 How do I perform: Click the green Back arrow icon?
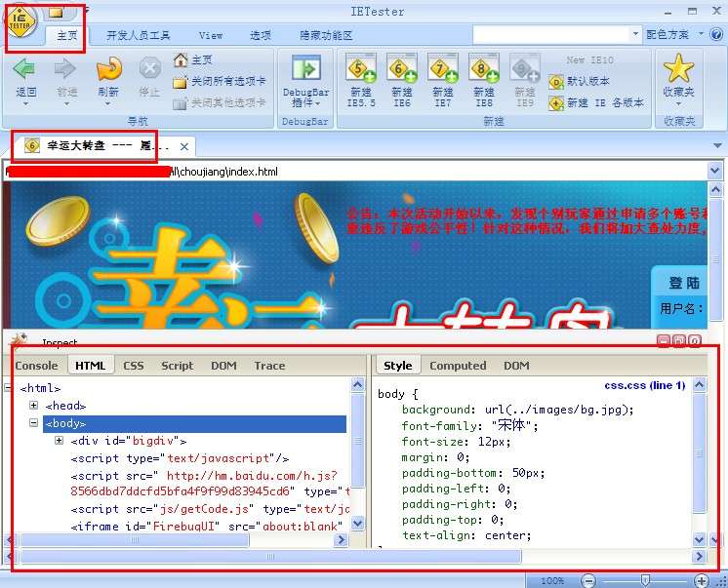click(24, 69)
